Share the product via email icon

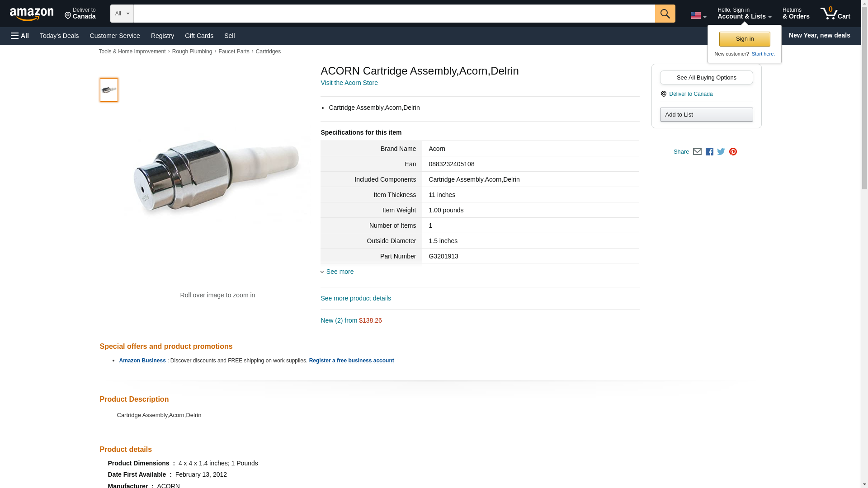click(697, 152)
